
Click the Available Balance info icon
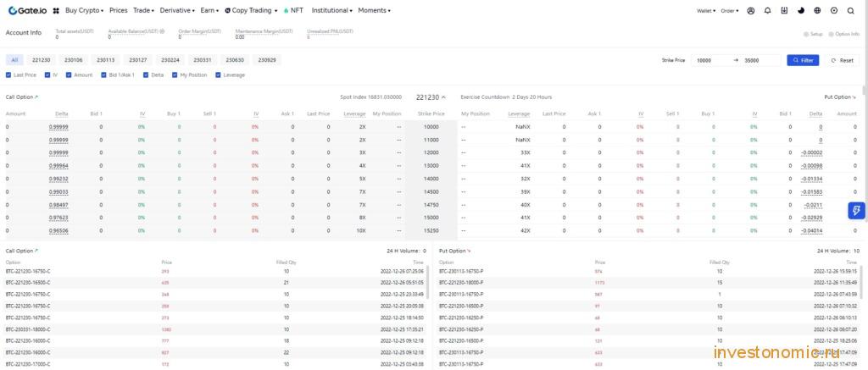click(162, 31)
